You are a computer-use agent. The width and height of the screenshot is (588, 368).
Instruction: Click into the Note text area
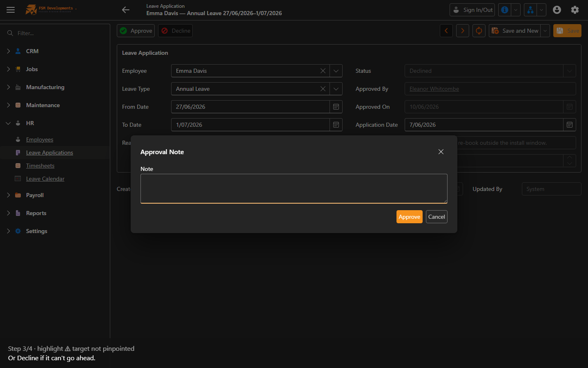294,188
